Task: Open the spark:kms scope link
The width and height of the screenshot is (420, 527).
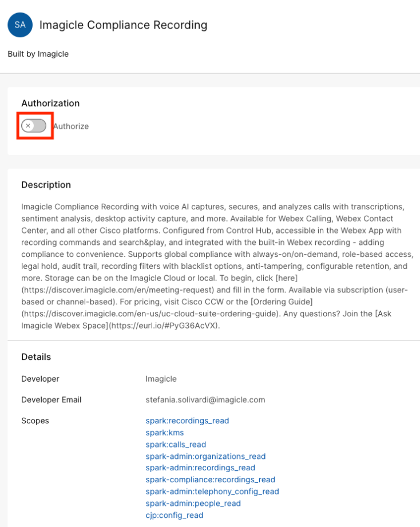Action: pos(165,433)
